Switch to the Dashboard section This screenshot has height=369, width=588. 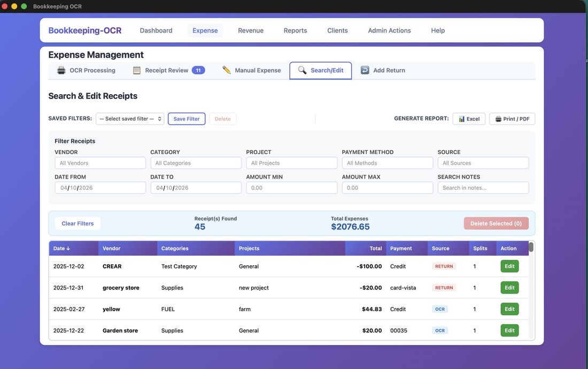156,30
